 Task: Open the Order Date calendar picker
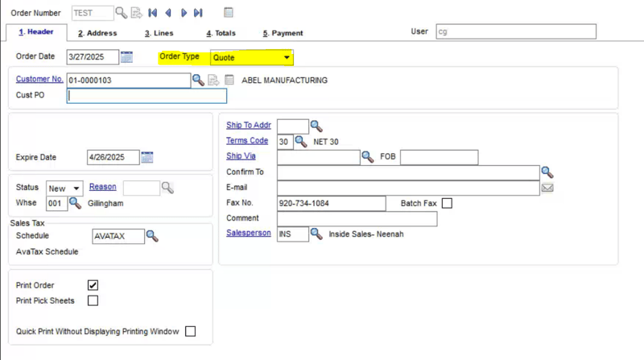[126, 57]
